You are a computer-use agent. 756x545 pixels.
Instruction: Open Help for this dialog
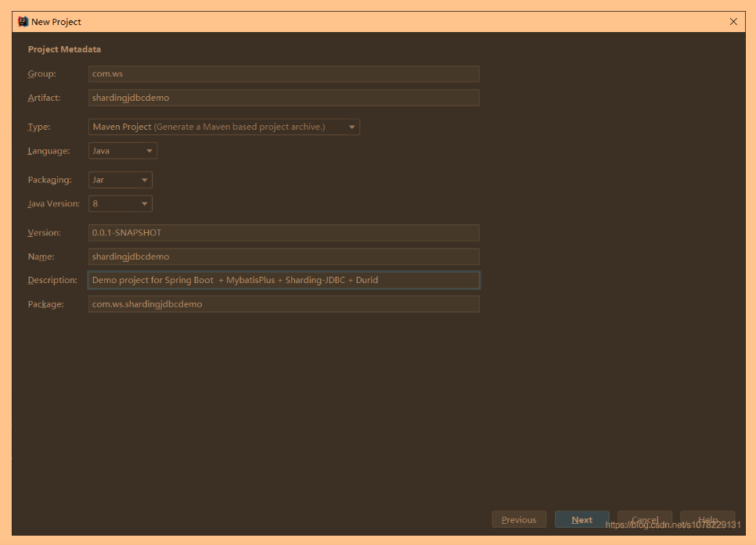pos(707,519)
